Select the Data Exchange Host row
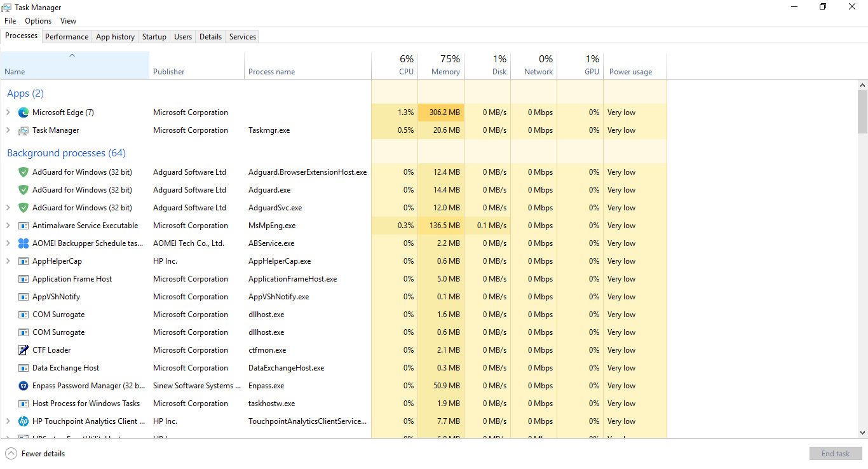Viewport: 868px width, 469px height. [x=66, y=368]
